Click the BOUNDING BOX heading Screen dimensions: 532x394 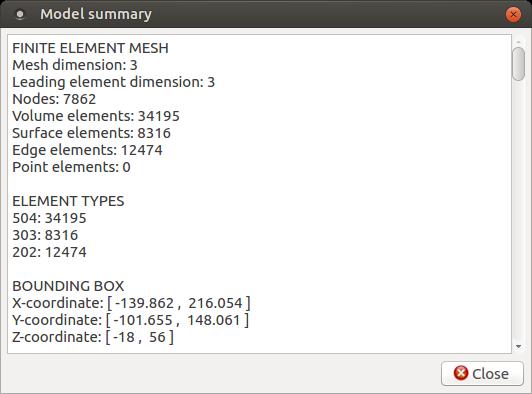(x=68, y=286)
